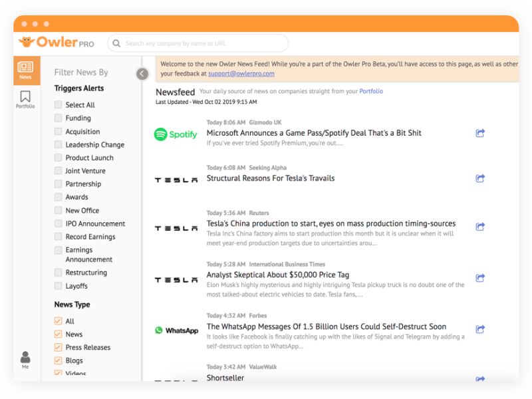Tick the Product Launch checkbox
This screenshot has width=532, height=399.
[x=59, y=158]
